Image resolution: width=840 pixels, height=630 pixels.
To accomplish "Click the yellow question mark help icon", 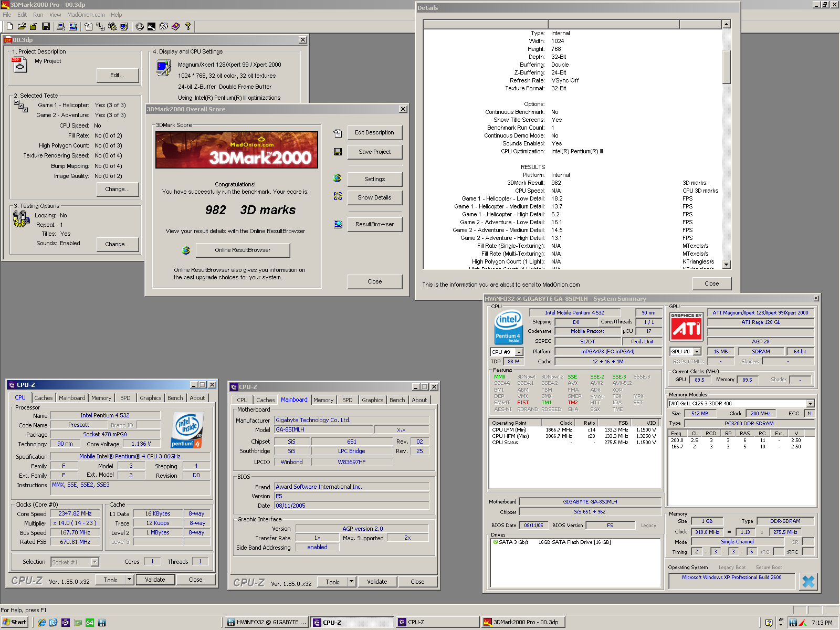I will pyautogui.click(x=188, y=26).
